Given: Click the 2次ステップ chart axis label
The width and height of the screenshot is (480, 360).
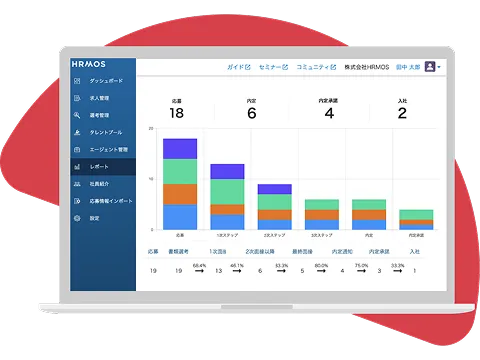Looking at the screenshot, I should [x=275, y=235].
